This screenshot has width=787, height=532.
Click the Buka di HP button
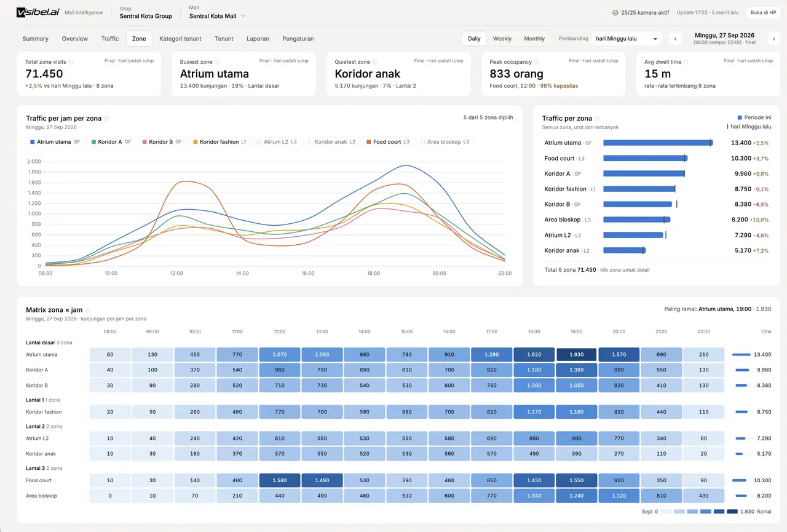763,12
